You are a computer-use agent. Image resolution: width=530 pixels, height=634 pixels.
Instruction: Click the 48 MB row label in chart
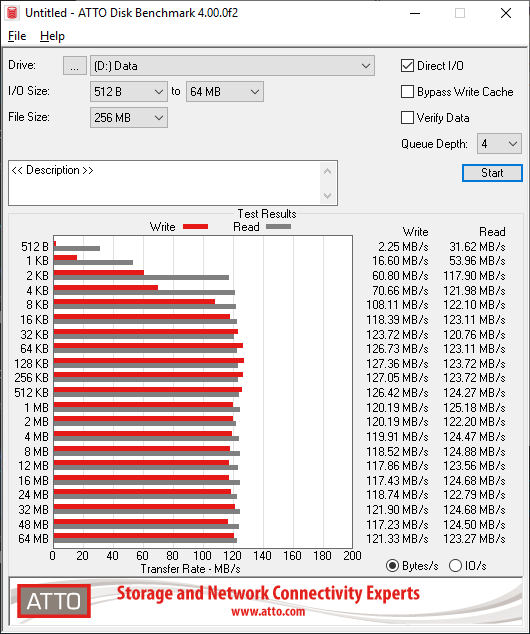coord(34,524)
